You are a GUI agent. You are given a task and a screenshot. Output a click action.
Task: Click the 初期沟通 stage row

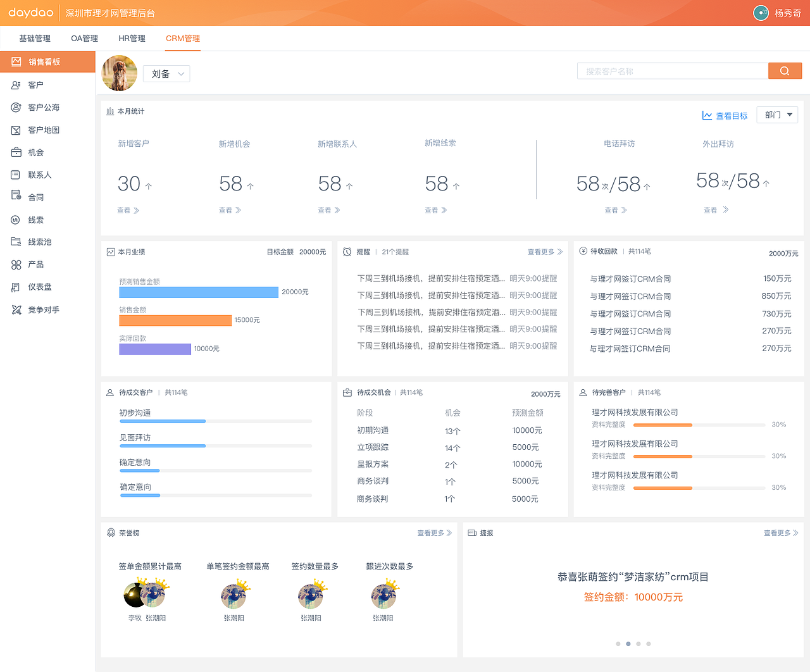pos(450,430)
